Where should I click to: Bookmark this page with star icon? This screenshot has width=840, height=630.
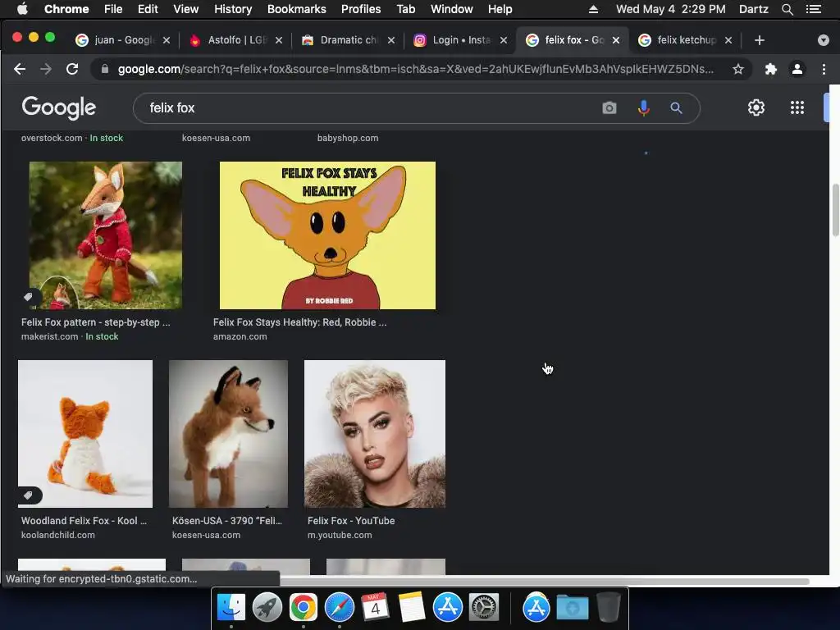tap(738, 69)
